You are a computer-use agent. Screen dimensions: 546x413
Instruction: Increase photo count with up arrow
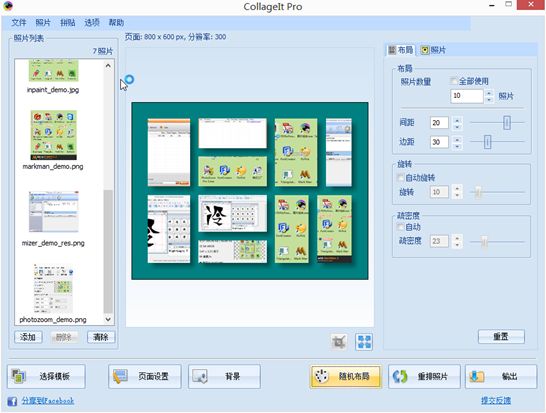coord(489,93)
